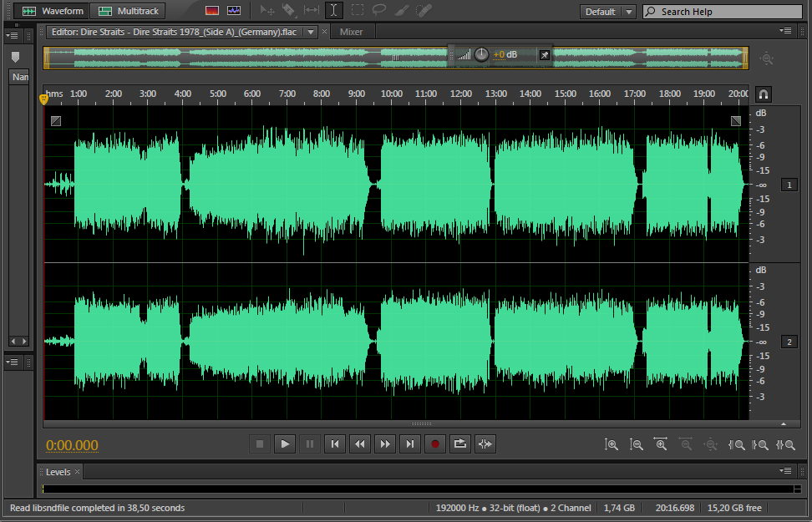812x522 pixels.
Task: Click the Name column header
Action: [20, 77]
